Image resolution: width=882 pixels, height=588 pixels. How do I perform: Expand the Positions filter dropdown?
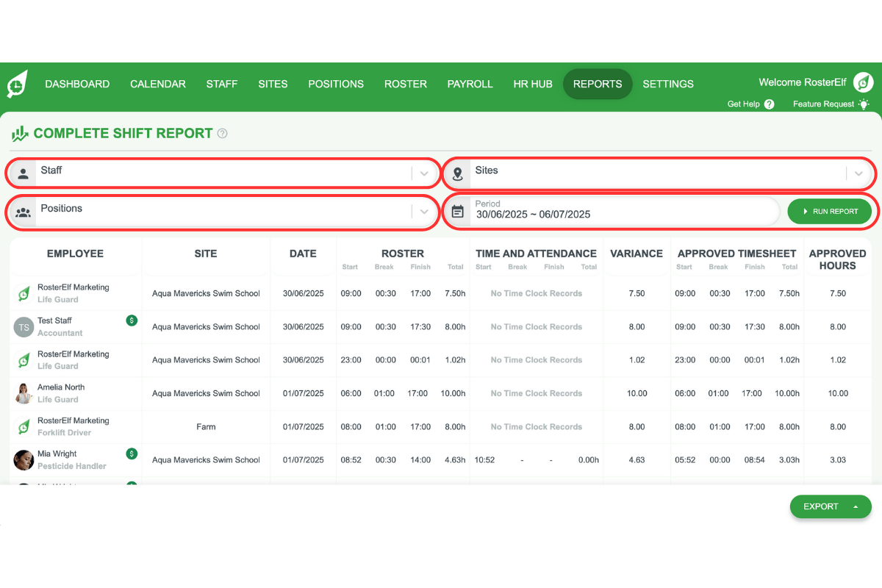point(424,212)
